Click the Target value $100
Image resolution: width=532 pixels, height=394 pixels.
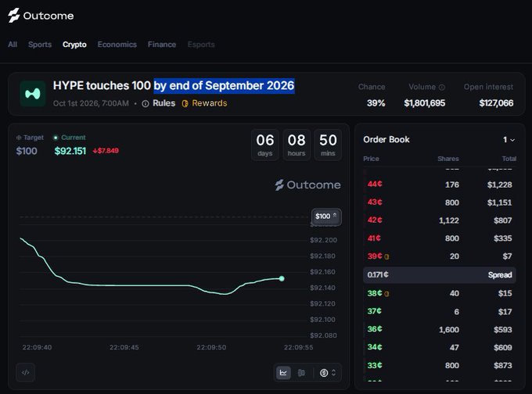pos(27,151)
